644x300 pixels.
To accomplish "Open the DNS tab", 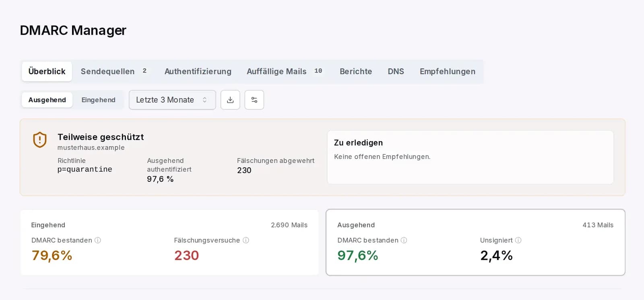I will (x=396, y=72).
